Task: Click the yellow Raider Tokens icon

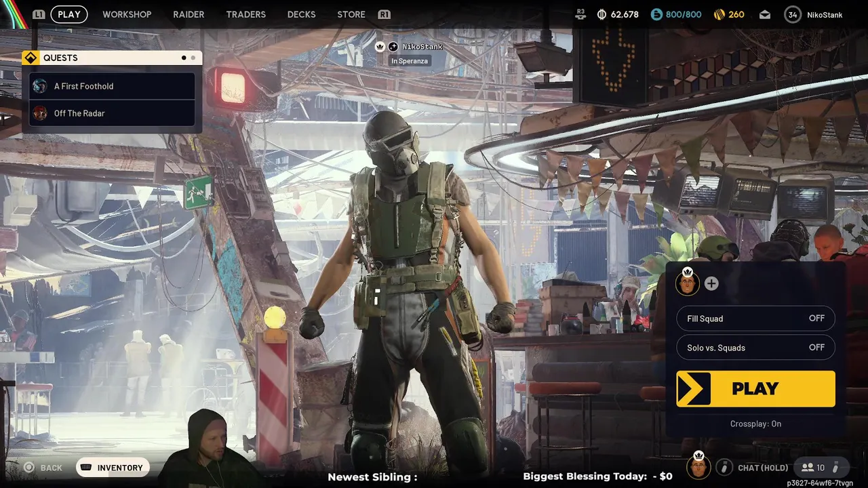Action: 719,14
